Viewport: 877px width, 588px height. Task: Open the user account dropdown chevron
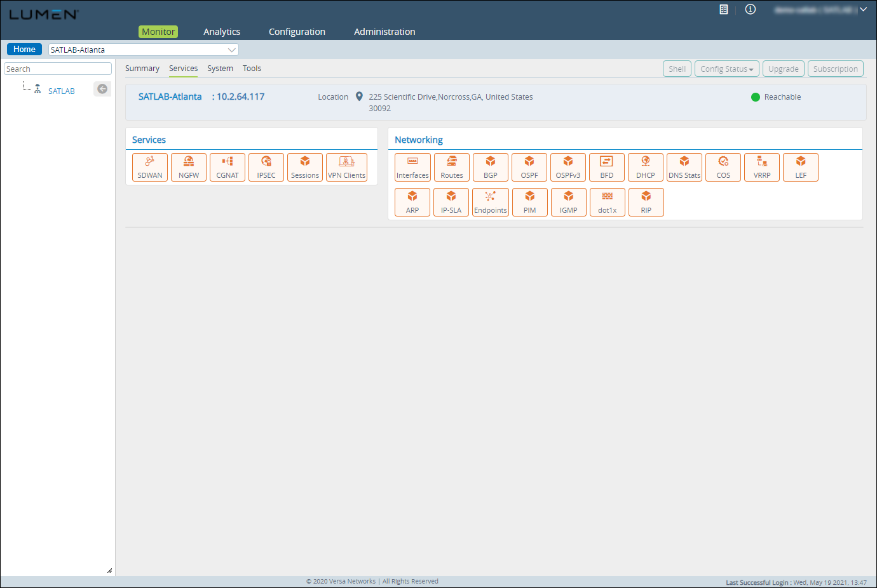tap(863, 10)
